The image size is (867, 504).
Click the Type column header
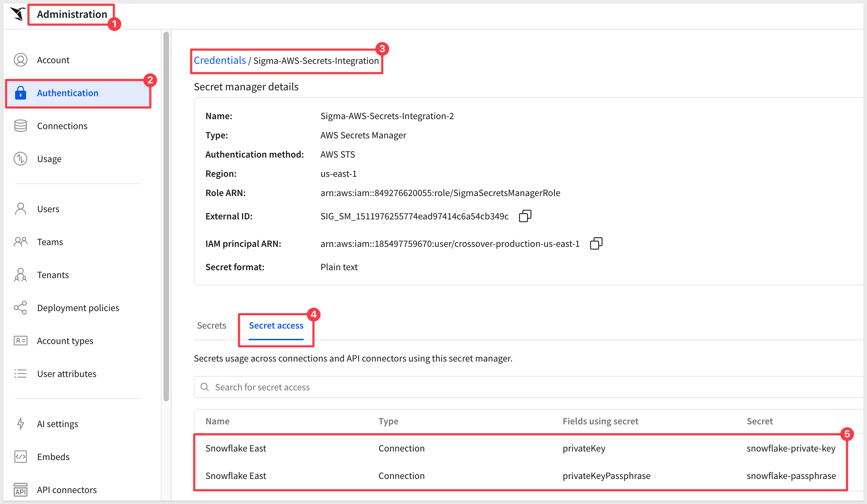click(389, 421)
